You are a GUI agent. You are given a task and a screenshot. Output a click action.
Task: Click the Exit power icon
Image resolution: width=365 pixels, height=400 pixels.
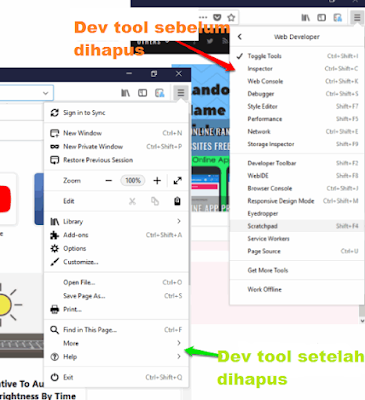coord(54,377)
